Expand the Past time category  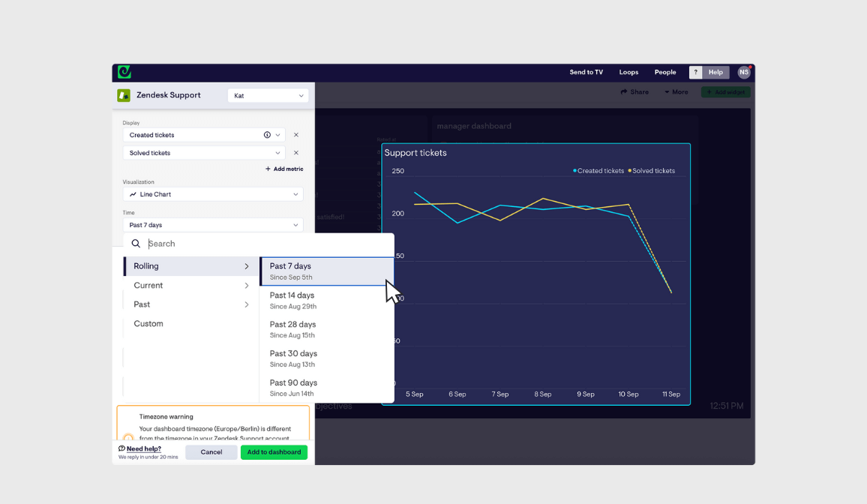click(190, 304)
